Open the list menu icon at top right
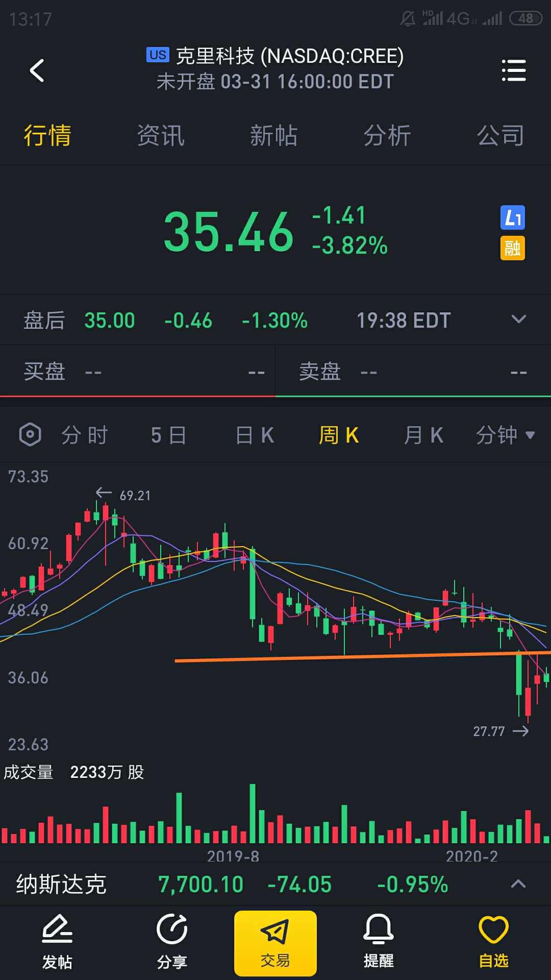The image size is (551, 980). click(513, 70)
